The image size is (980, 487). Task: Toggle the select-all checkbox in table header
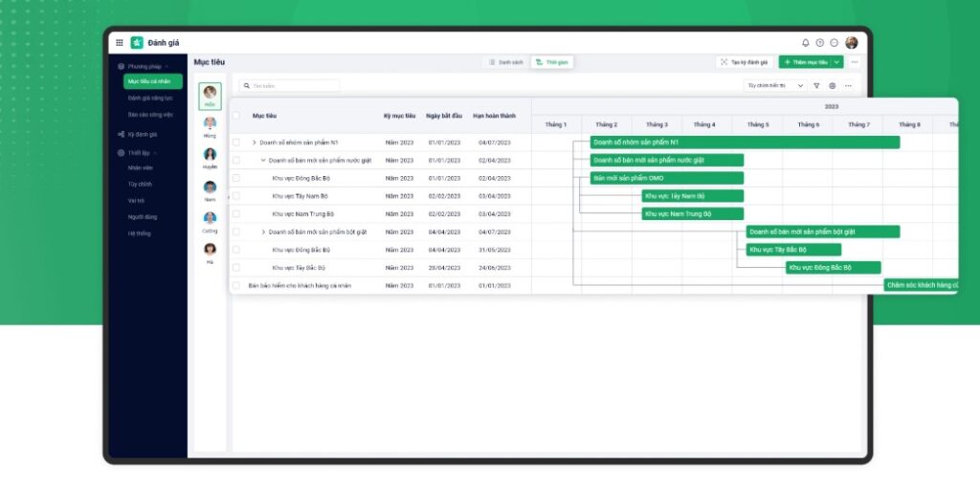tap(236, 116)
